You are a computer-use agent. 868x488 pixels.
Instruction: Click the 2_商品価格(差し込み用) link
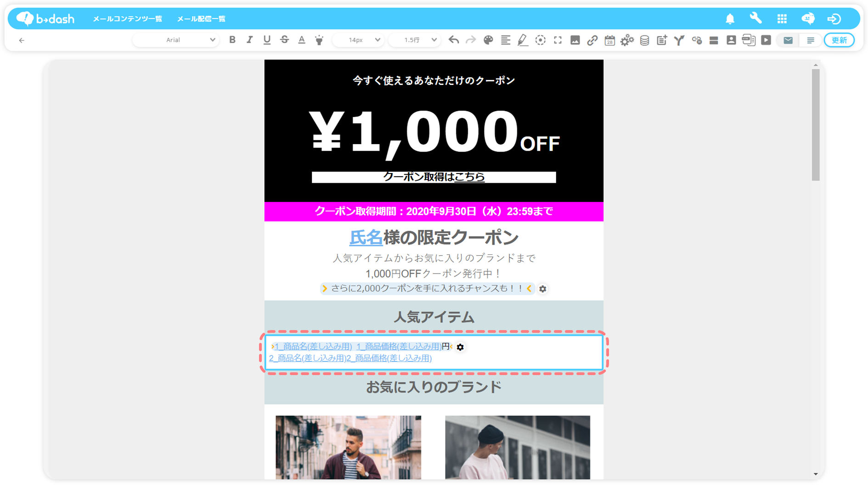click(389, 358)
